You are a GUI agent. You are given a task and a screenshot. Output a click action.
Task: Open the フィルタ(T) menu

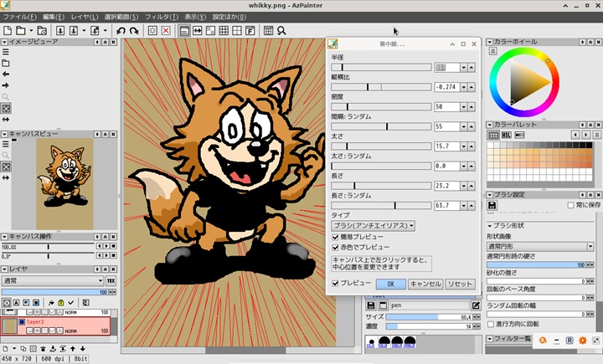point(162,17)
